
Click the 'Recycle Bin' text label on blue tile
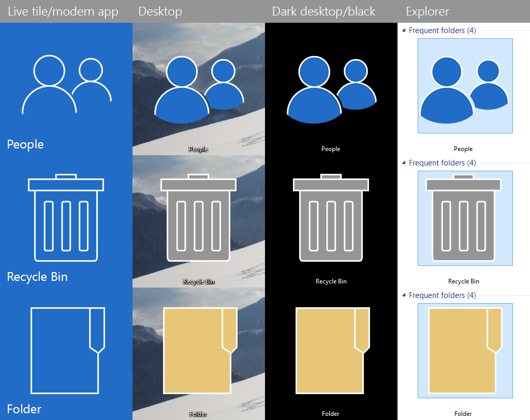pos(37,277)
